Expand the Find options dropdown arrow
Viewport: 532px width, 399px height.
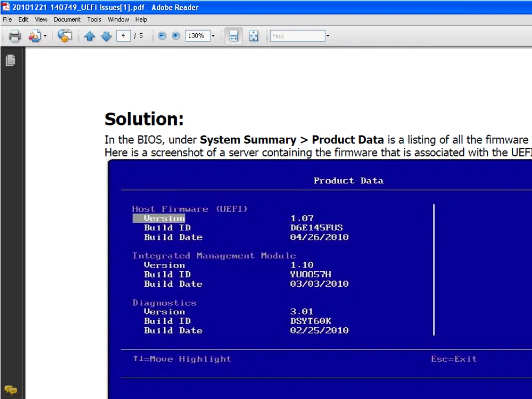click(328, 36)
